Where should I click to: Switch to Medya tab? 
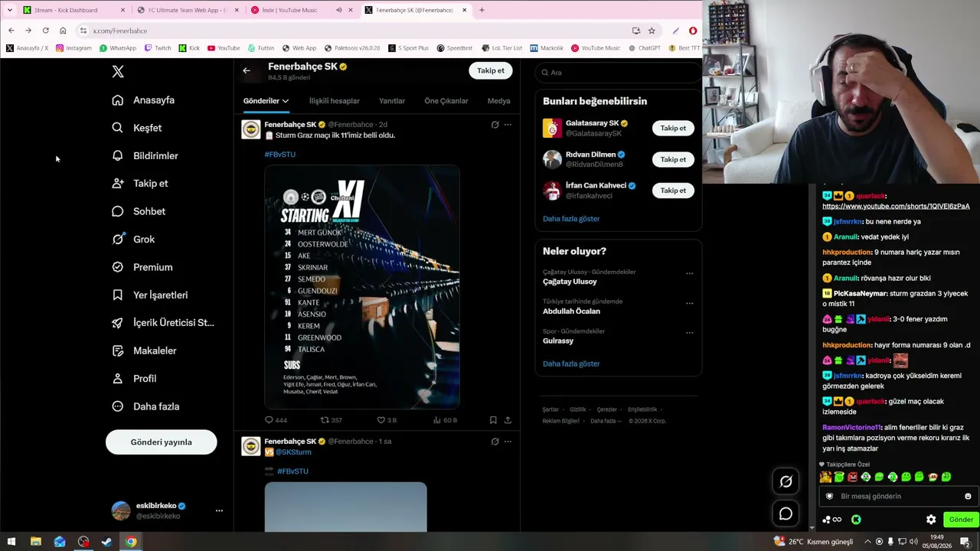tap(499, 101)
